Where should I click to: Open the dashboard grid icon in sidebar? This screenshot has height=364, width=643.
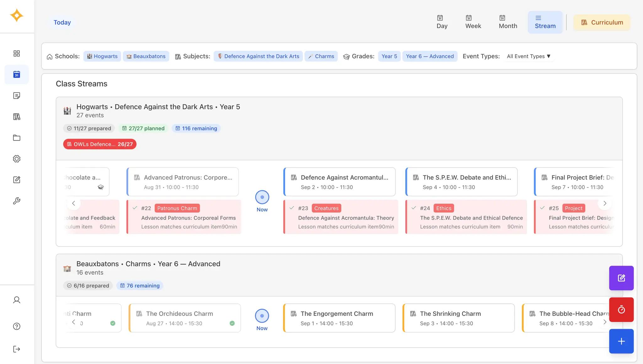tap(17, 53)
